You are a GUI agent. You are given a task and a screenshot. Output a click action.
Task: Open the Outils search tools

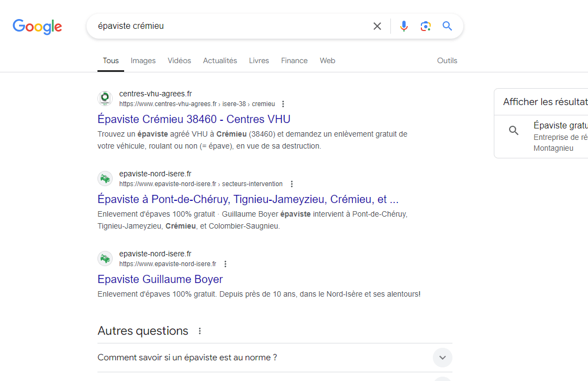pos(447,61)
